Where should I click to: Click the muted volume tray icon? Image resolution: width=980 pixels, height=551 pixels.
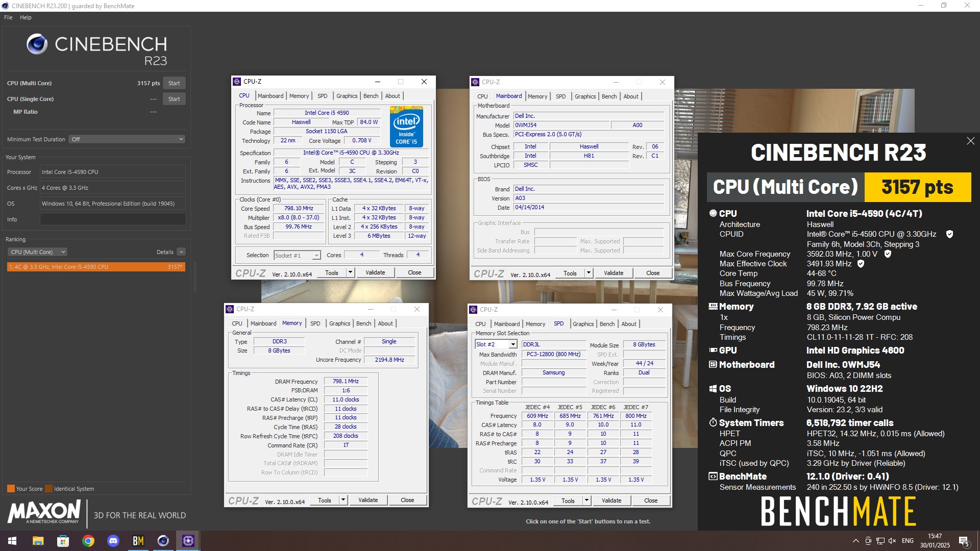click(892, 541)
